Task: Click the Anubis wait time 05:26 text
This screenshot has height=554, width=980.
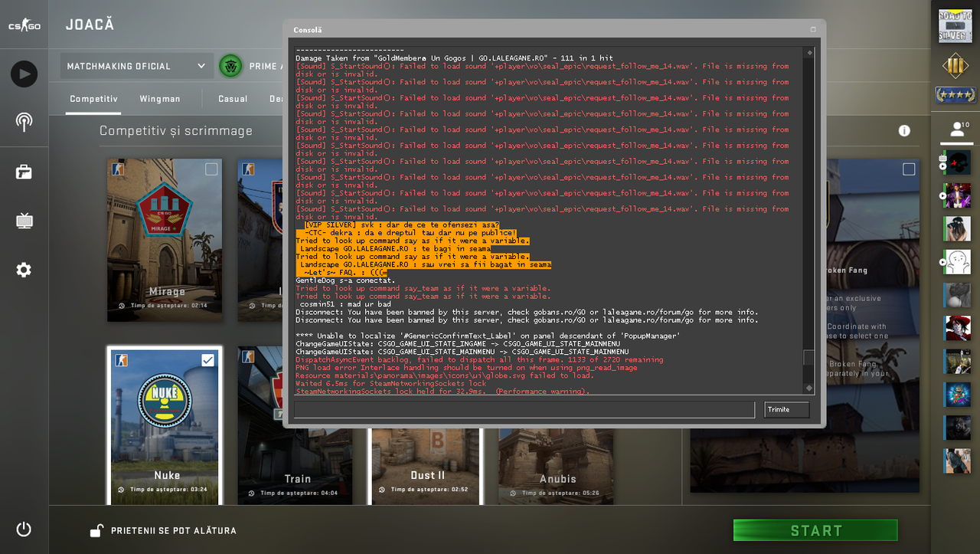Action: pos(559,493)
